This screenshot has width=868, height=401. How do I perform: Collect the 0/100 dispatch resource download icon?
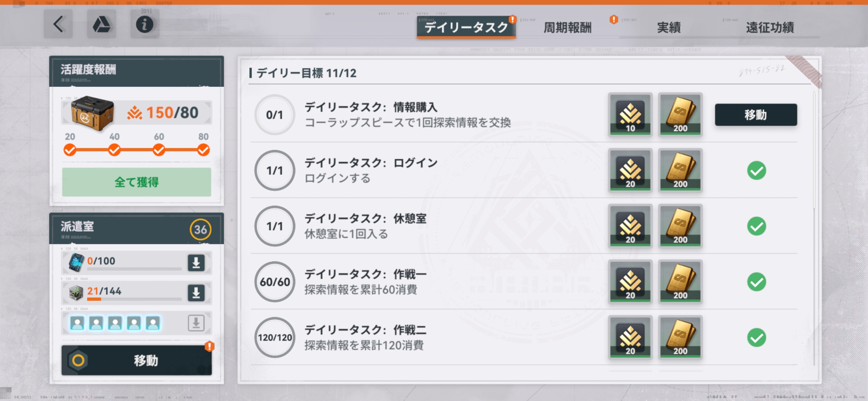pyautogui.click(x=196, y=263)
